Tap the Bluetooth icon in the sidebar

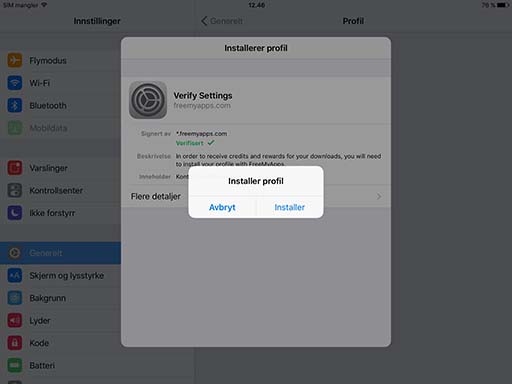click(15, 105)
